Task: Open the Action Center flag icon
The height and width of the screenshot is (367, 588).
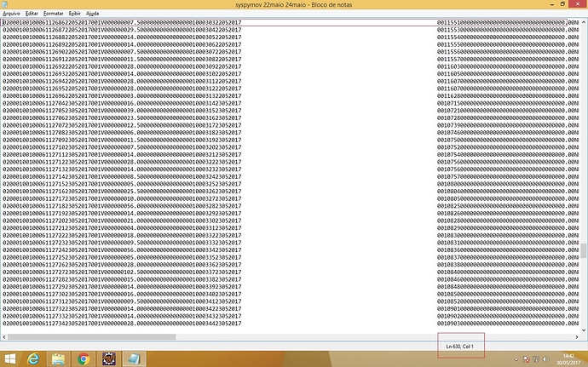Action: [x=526, y=359]
